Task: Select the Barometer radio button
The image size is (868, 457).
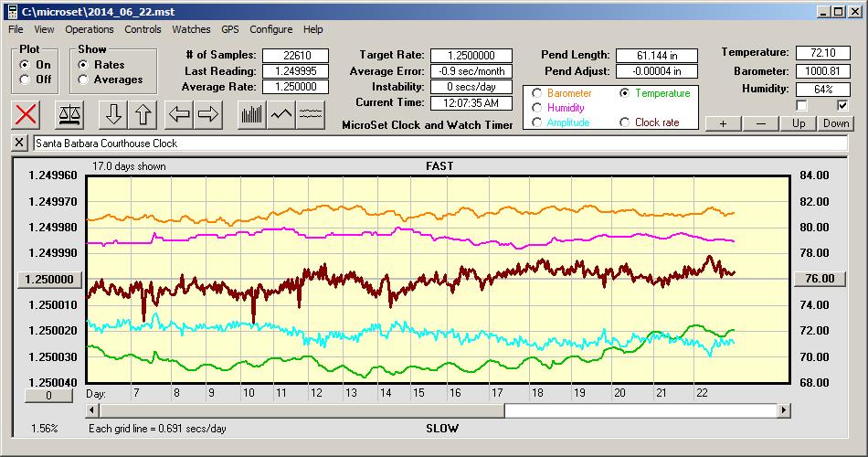Action: coord(536,93)
